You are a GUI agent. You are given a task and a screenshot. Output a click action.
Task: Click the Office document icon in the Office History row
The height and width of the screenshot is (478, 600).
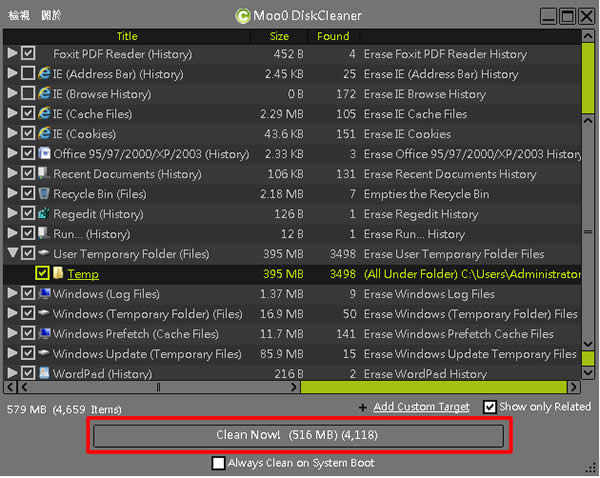[x=44, y=153]
